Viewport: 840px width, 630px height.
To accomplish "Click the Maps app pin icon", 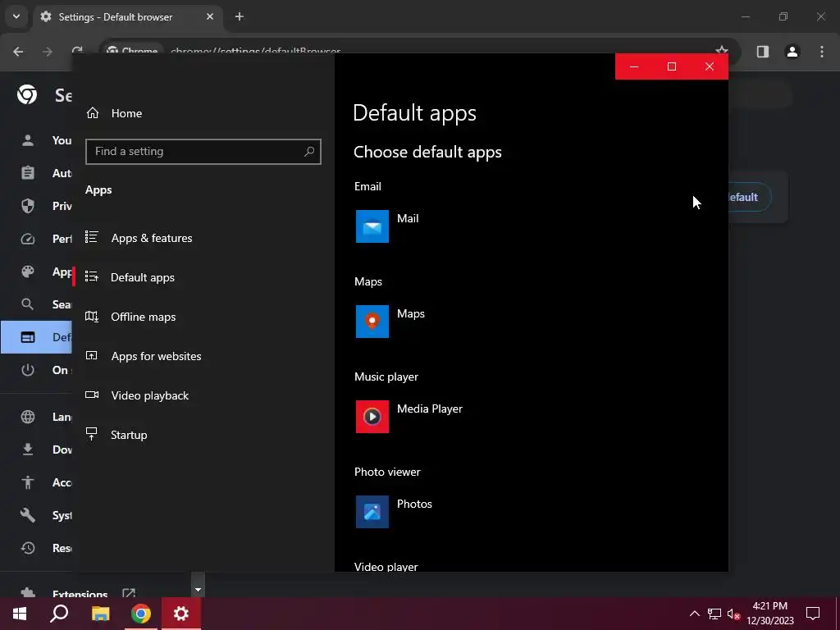I will click(x=372, y=322).
